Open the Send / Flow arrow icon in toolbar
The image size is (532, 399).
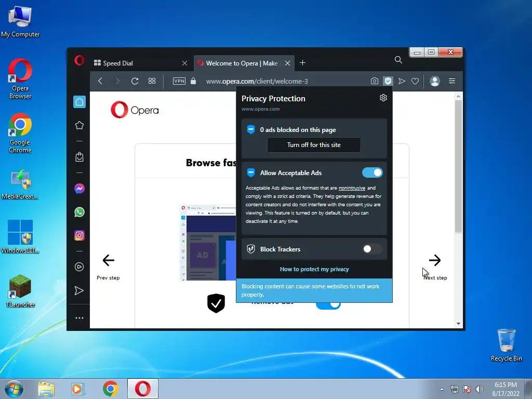point(402,81)
